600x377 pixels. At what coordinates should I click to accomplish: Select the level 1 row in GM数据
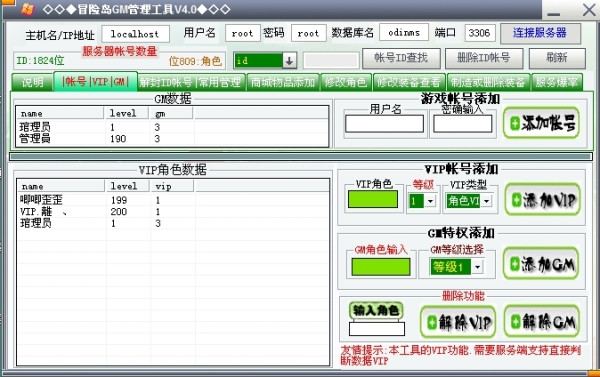(172, 127)
